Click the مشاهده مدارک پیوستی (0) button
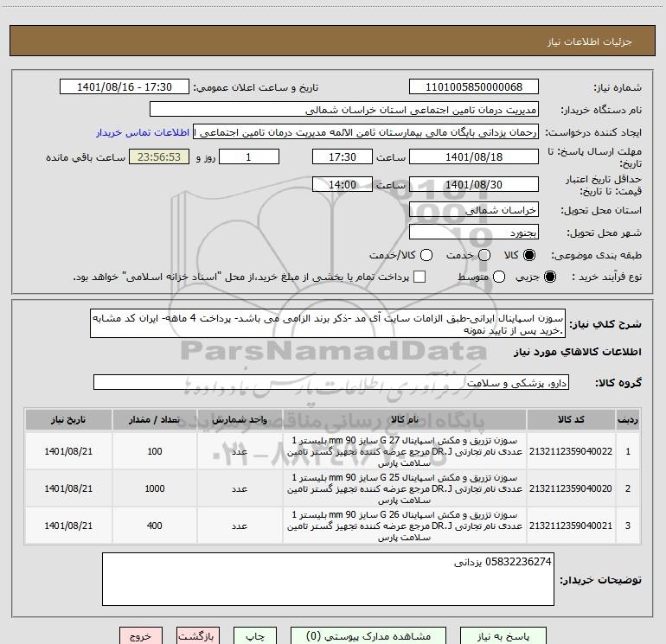Viewport: 666px width, 644px height. [368, 636]
